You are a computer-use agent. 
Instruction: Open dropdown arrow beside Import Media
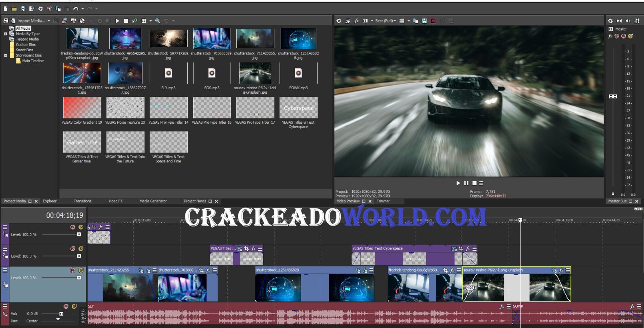tap(49, 21)
